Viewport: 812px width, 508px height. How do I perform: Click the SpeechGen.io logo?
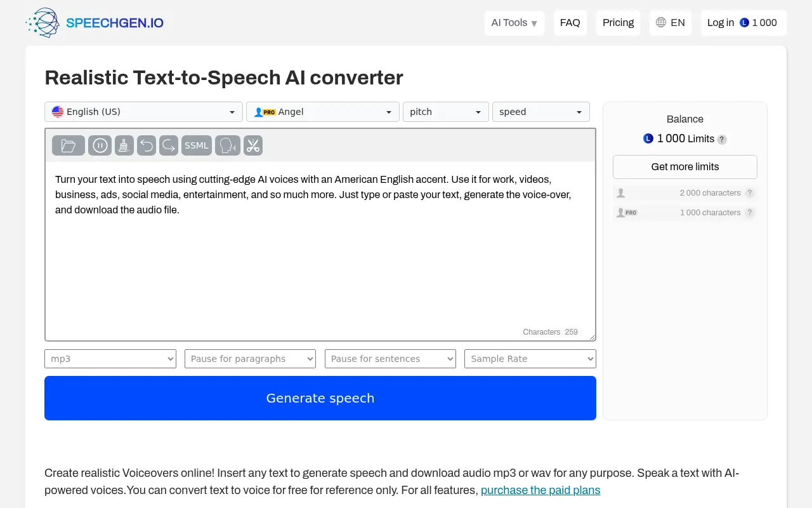click(95, 22)
